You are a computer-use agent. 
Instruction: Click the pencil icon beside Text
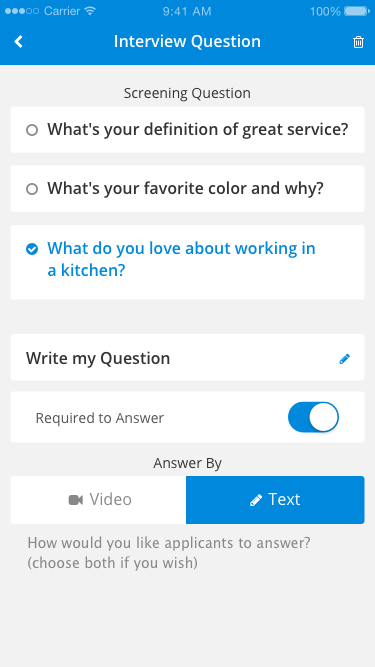pos(256,500)
